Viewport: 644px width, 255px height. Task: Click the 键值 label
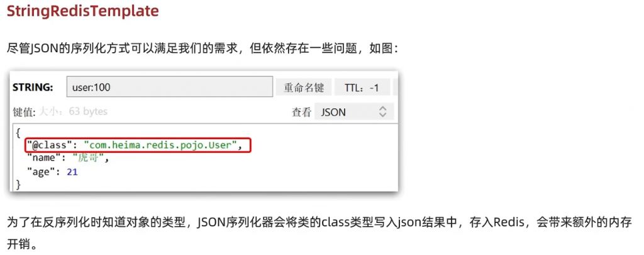(x=24, y=111)
